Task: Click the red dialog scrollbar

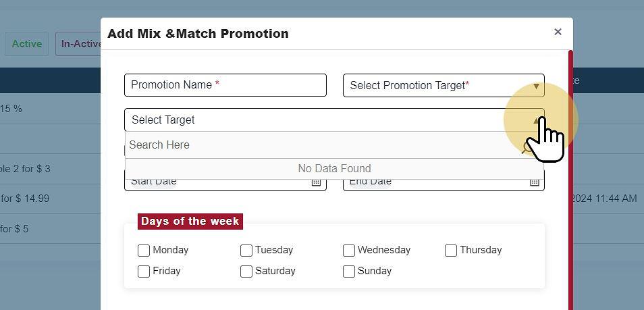Action: pyautogui.click(x=570, y=203)
